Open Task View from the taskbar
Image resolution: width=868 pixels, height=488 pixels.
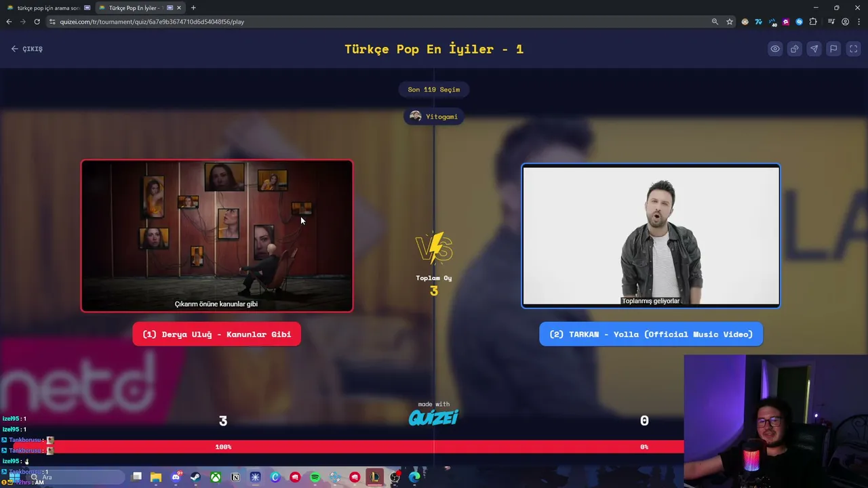[x=136, y=477]
